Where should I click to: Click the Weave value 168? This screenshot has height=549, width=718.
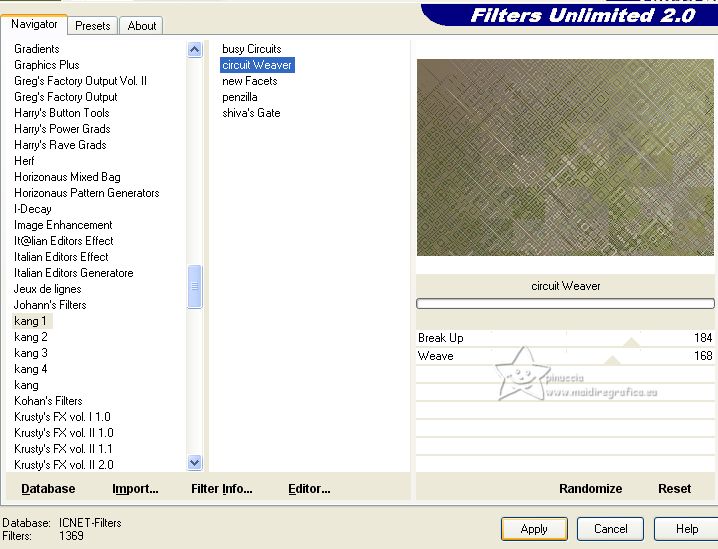(703, 356)
